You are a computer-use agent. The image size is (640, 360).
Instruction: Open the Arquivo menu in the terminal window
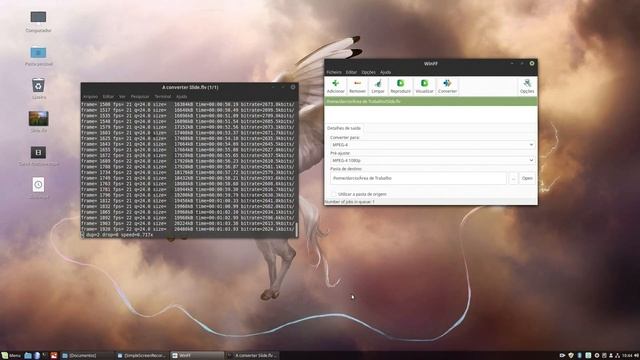(91, 97)
